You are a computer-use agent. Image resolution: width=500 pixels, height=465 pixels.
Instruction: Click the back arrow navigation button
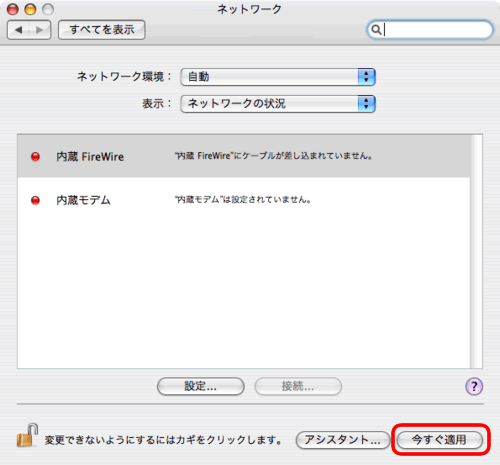(x=18, y=30)
